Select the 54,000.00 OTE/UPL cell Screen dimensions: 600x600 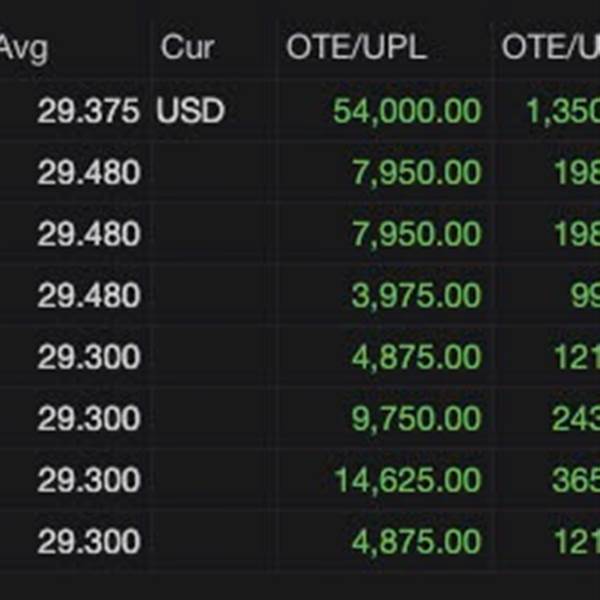point(407,111)
